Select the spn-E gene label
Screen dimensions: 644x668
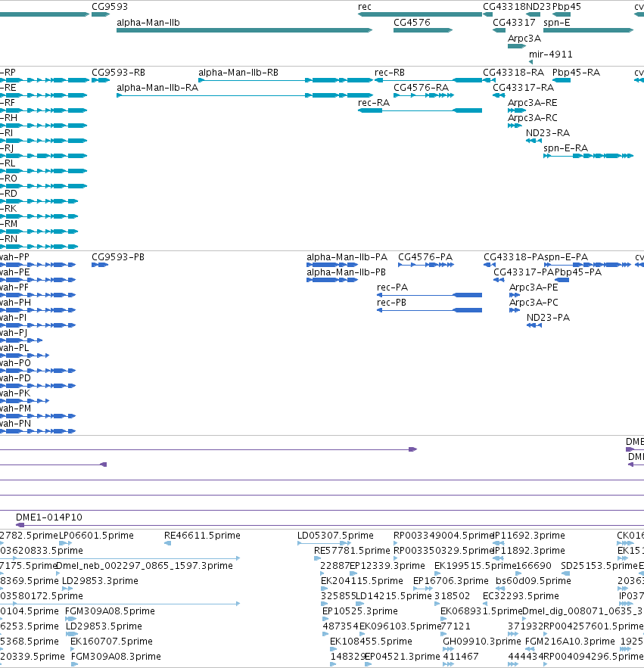pos(557,22)
